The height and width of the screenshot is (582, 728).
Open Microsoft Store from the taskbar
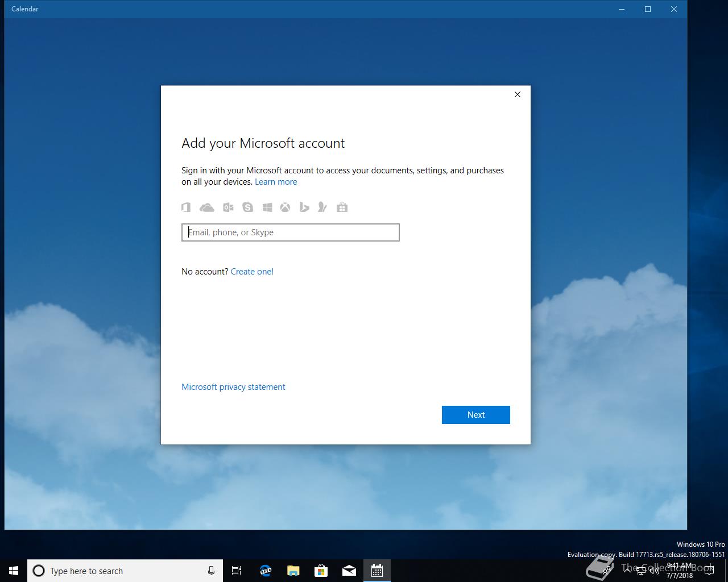tap(321, 571)
